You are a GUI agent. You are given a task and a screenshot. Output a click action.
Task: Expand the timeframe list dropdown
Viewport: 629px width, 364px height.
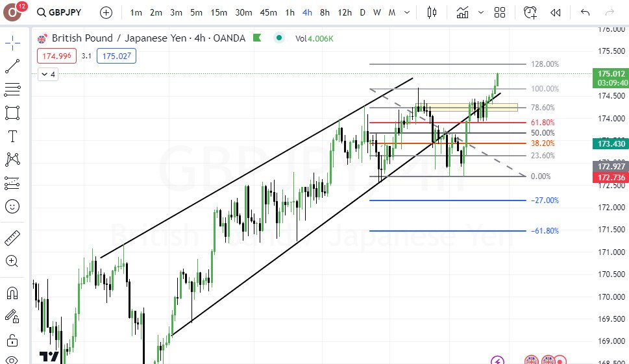click(407, 12)
